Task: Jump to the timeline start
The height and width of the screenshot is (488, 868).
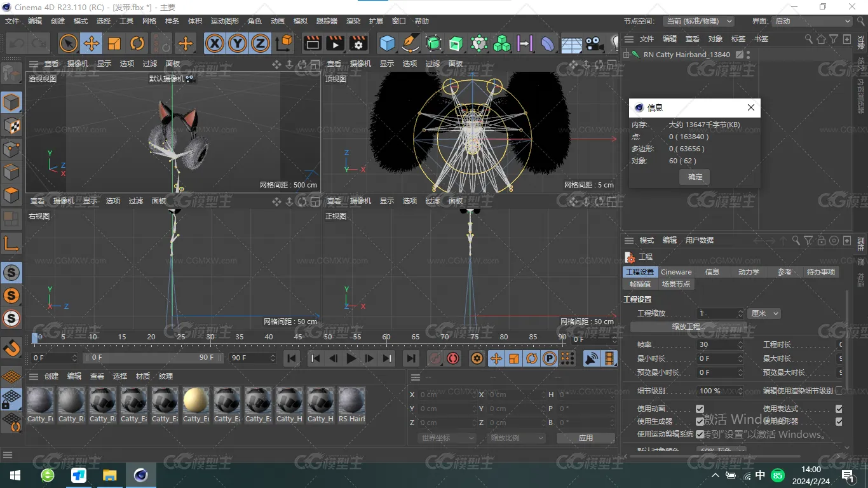Action: 292,358
